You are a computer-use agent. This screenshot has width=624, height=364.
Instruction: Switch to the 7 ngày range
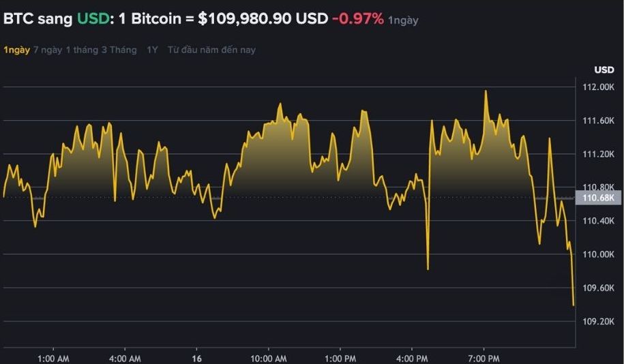[48, 50]
